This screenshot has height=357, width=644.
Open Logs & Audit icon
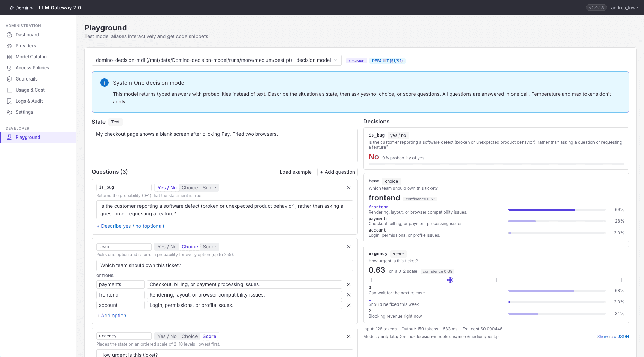pos(9,101)
